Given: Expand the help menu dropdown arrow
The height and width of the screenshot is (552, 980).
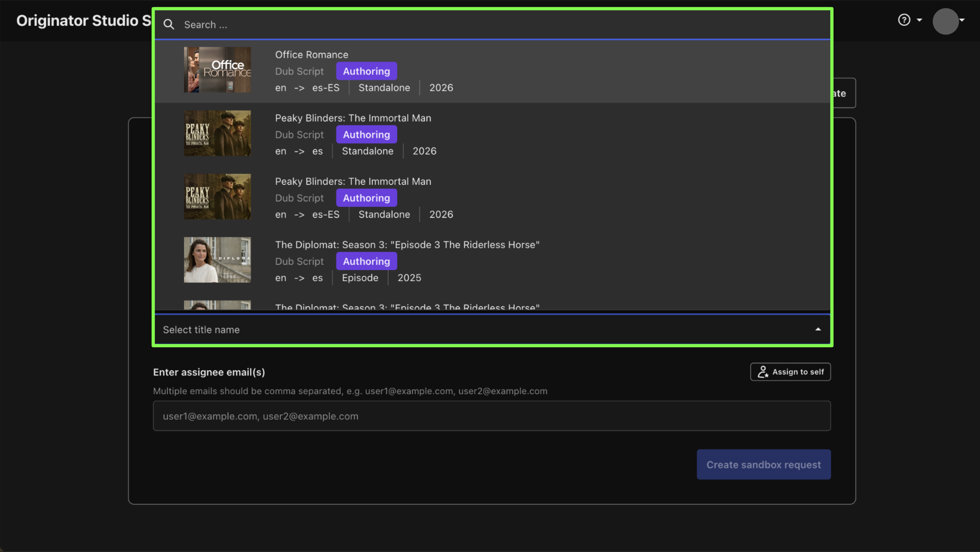Looking at the screenshot, I should tap(920, 20).
